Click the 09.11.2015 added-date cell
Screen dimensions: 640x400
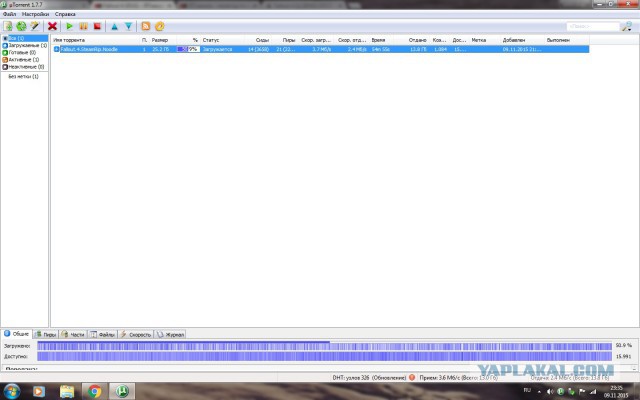click(x=522, y=49)
